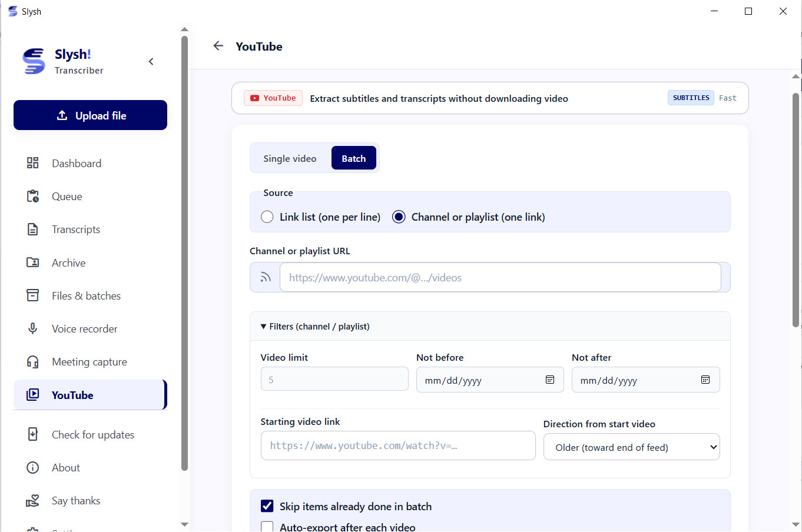This screenshot has height=532, width=802.
Task: Click the red YouTube badge in banner
Action: pyautogui.click(x=273, y=98)
